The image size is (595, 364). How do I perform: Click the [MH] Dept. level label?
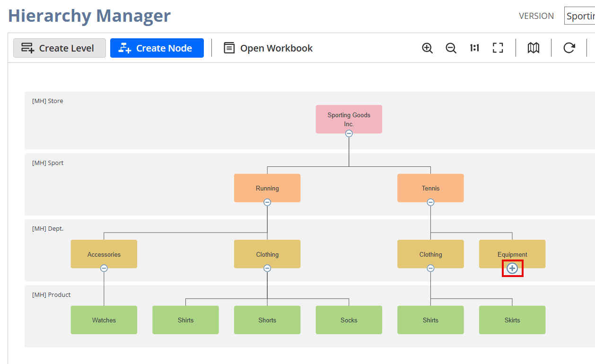48,228
